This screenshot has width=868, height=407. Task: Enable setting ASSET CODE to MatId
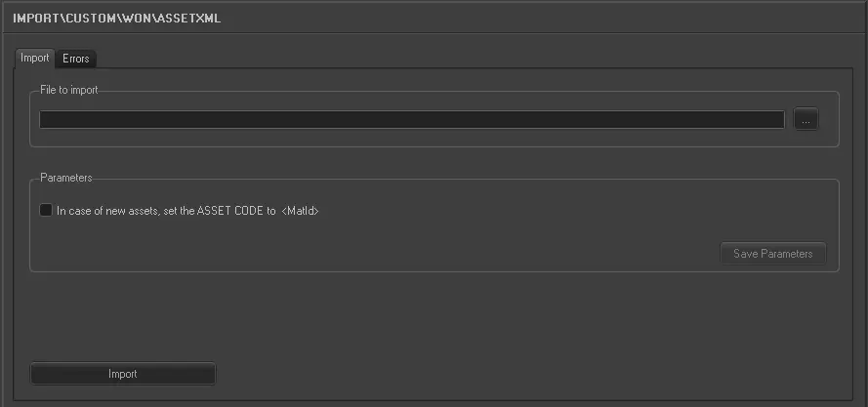tap(46, 210)
